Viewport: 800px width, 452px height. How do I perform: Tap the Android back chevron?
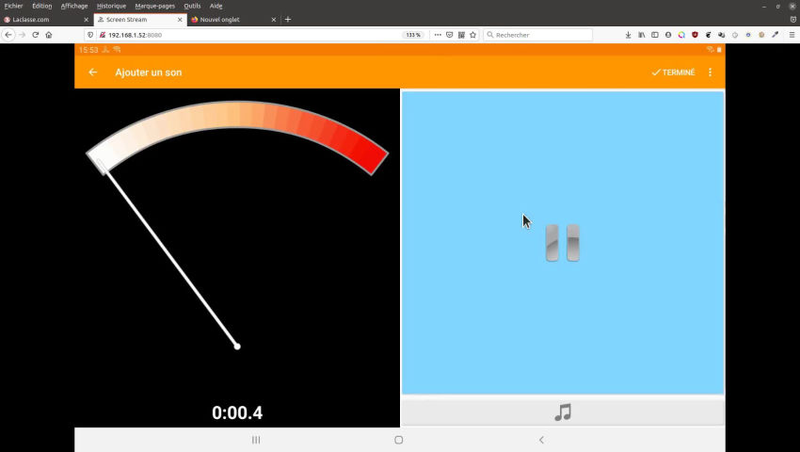[x=542, y=440]
